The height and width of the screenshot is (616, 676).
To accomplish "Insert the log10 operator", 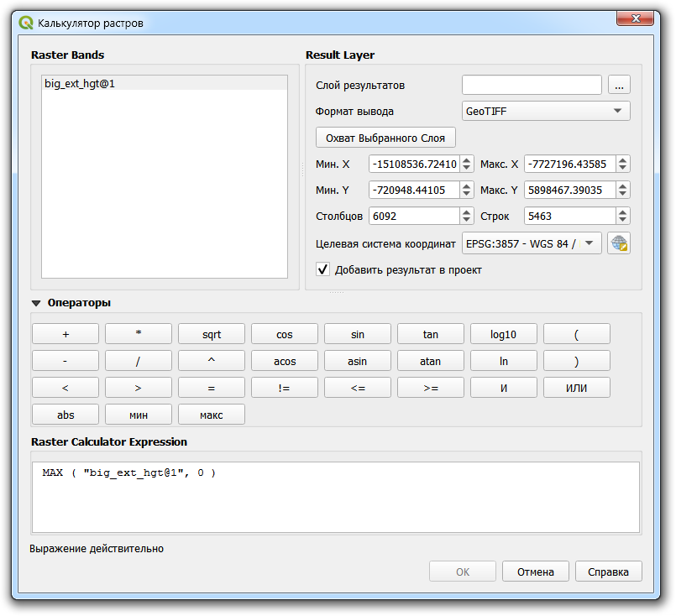I will pyautogui.click(x=503, y=334).
